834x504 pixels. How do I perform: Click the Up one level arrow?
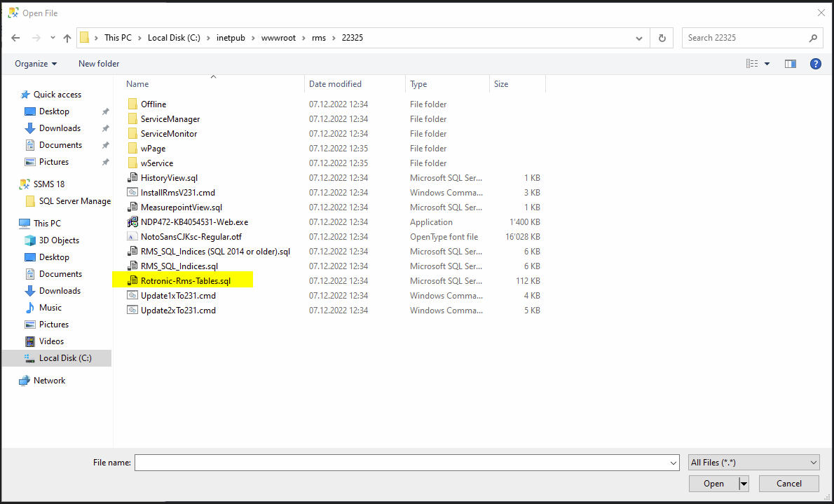click(x=67, y=38)
